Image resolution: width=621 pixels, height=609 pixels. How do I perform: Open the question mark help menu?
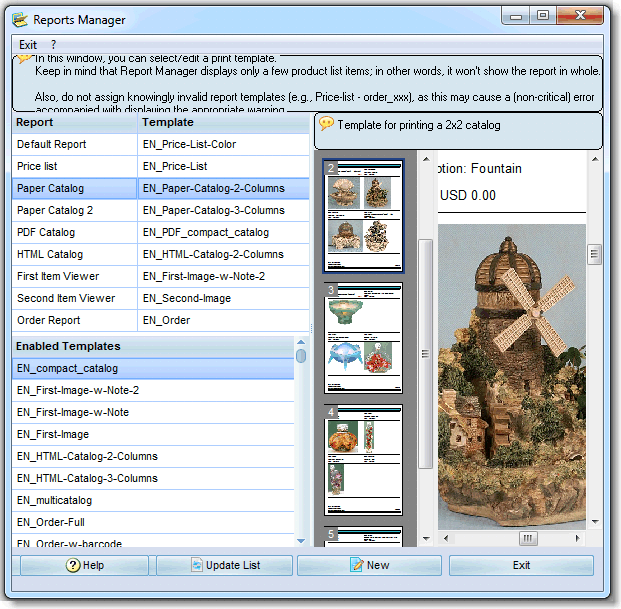(53, 45)
